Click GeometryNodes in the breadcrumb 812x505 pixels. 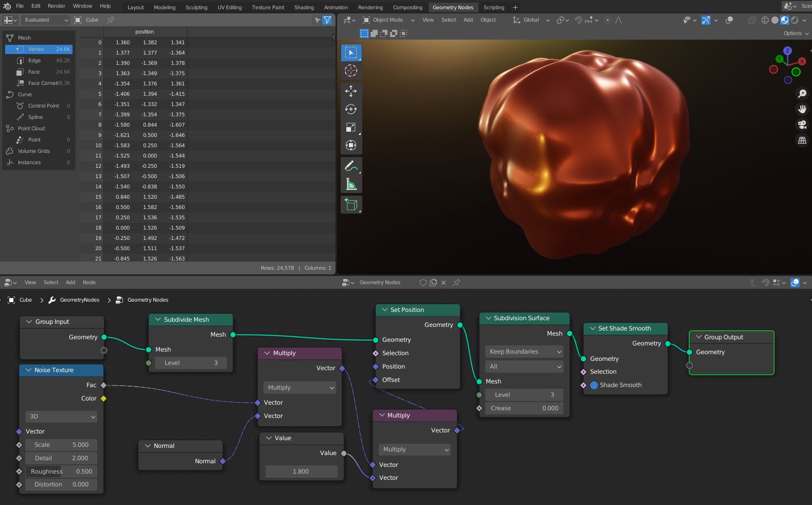(x=79, y=300)
